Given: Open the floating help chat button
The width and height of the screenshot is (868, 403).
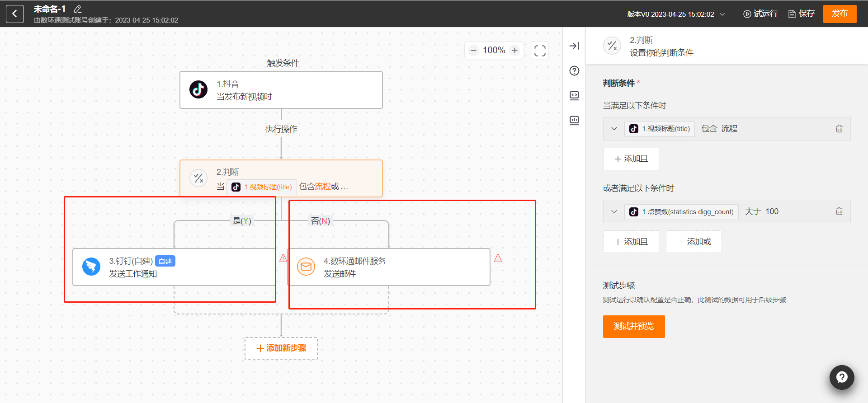Looking at the screenshot, I should [841, 377].
